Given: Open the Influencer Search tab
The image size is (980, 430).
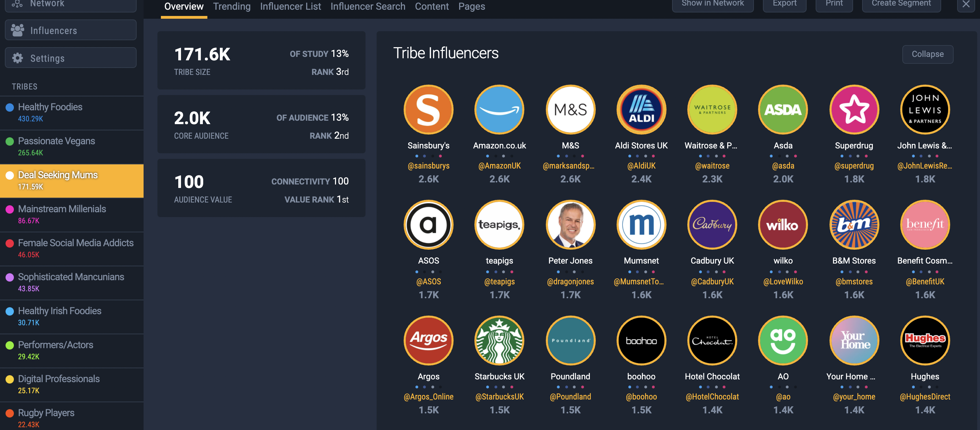Looking at the screenshot, I should pyautogui.click(x=368, y=7).
